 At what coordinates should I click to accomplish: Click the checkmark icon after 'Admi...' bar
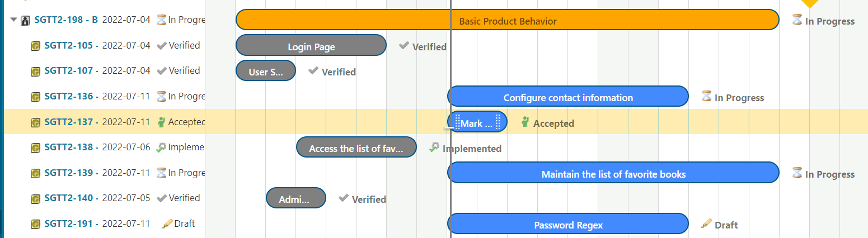click(344, 198)
